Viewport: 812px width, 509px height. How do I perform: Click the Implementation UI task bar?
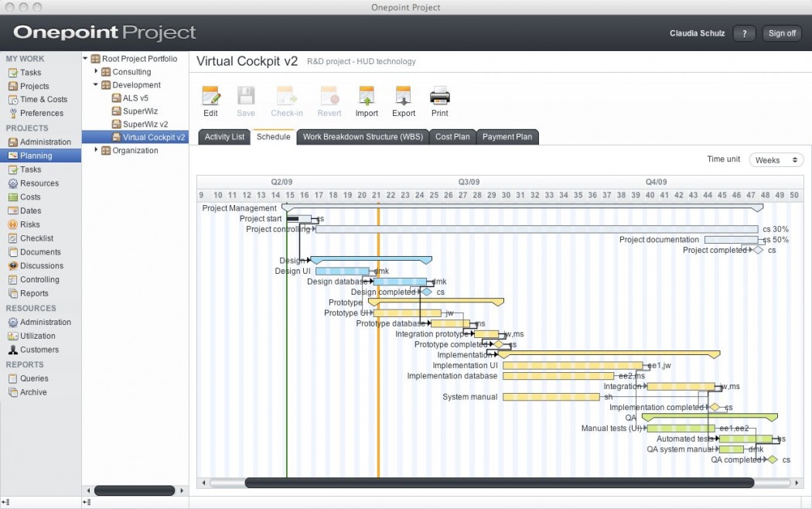click(x=573, y=366)
